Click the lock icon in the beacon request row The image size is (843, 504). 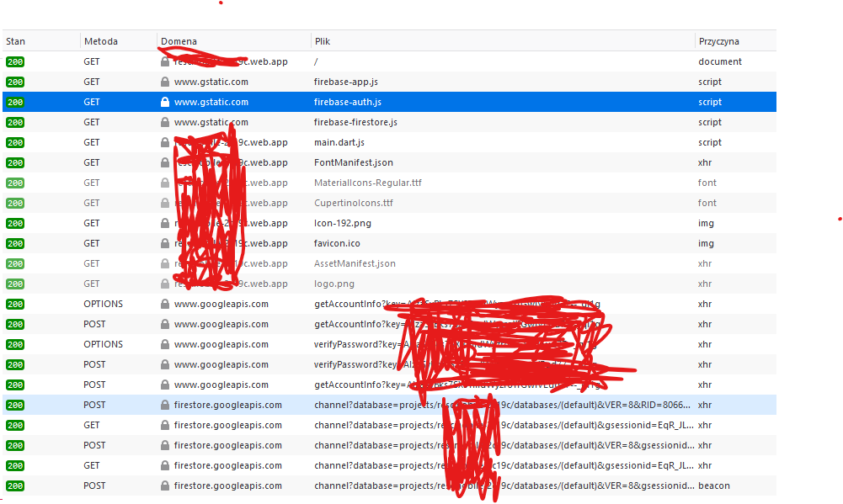coord(165,485)
